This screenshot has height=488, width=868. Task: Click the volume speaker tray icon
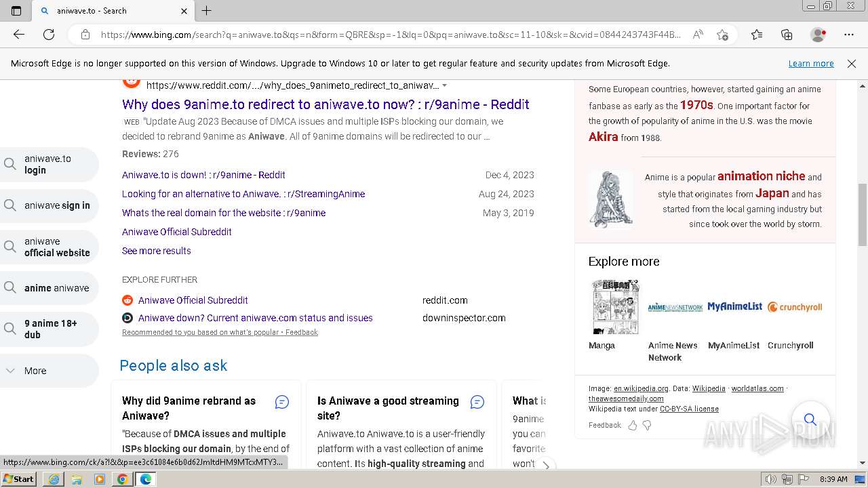(771, 479)
